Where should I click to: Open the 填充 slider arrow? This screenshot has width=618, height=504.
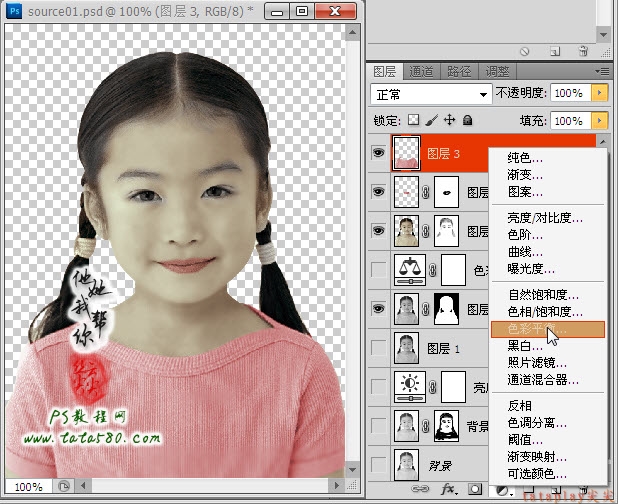pyautogui.click(x=599, y=121)
